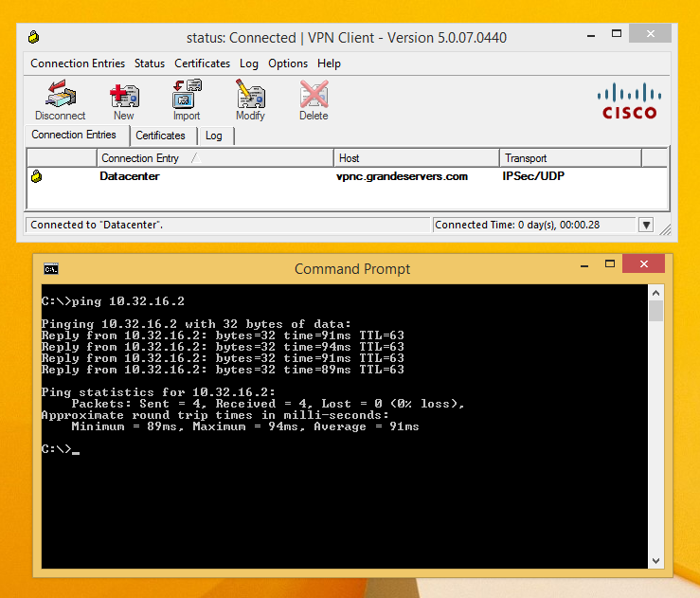
Task: Switch to the Certificates tab
Action: point(160,136)
